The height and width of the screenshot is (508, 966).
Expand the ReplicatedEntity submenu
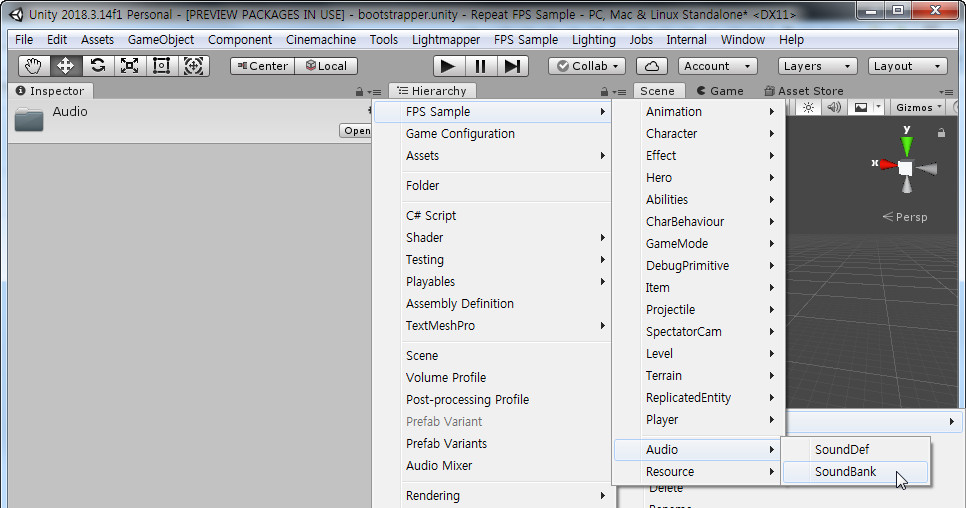(x=698, y=398)
